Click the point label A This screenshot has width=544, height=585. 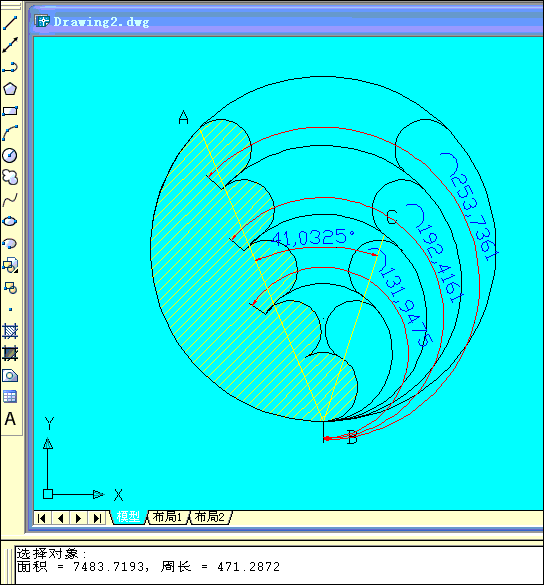click(x=184, y=118)
